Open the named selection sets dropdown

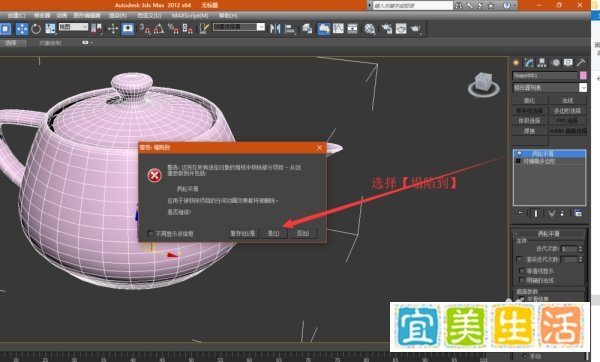pyautogui.click(x=239, y=27)
